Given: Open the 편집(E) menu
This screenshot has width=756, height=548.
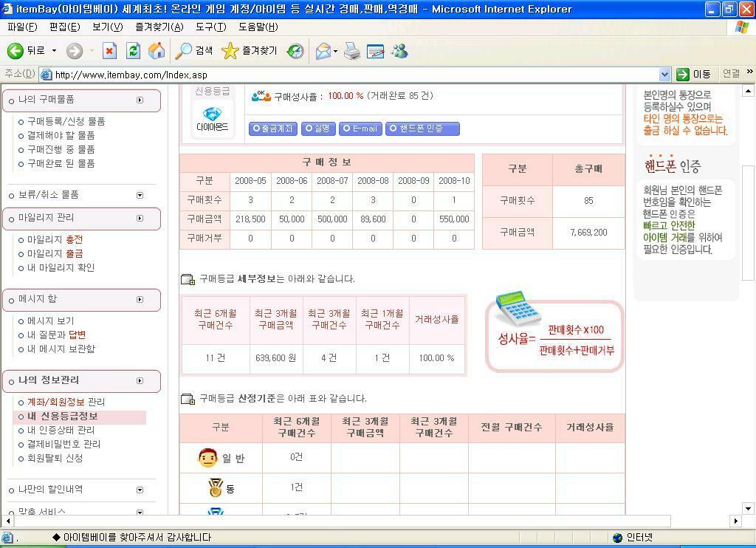Looking at the screenshot, I should point(65,27).
